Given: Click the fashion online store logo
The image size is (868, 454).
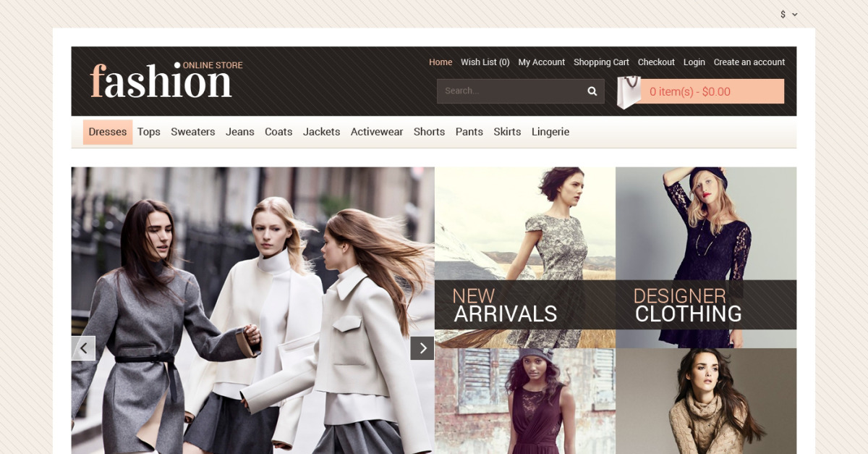Looking at the screenshot, I should tap(166, 80).
